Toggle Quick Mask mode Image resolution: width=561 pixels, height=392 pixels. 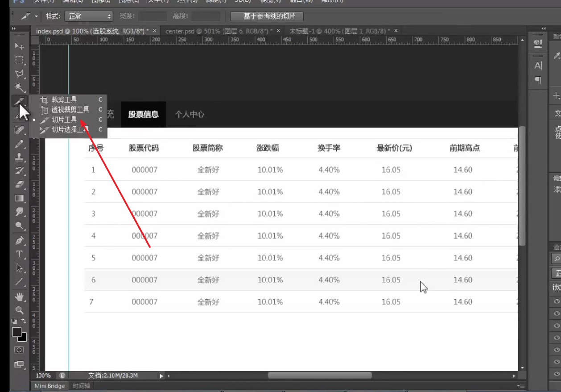click(x=19, y=350)
